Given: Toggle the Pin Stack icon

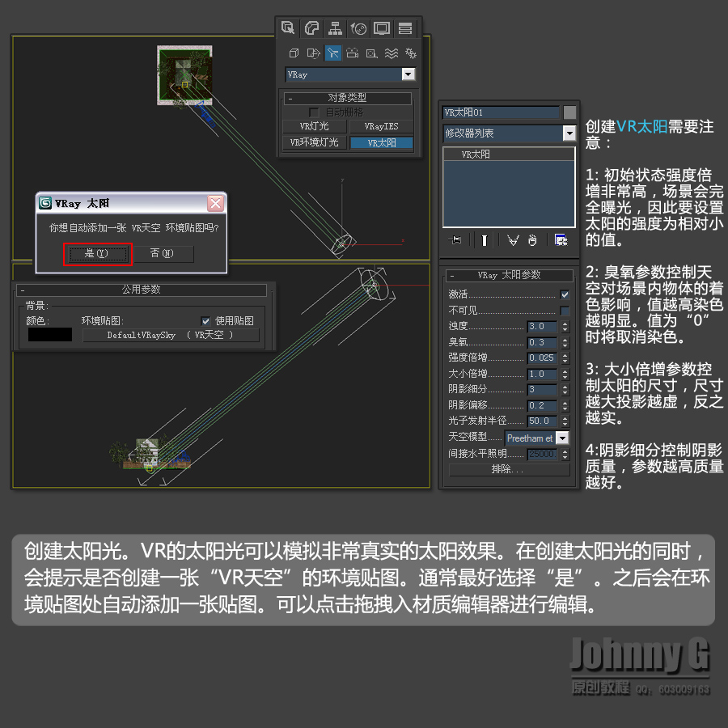Looking at the screenshot, I should click(x=455, y=240).
